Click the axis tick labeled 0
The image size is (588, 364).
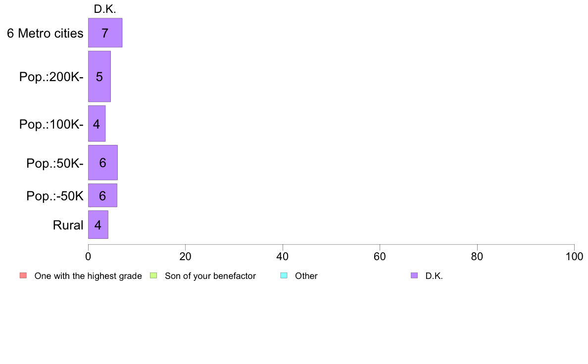pyautogui.click(x=88, y=256)
